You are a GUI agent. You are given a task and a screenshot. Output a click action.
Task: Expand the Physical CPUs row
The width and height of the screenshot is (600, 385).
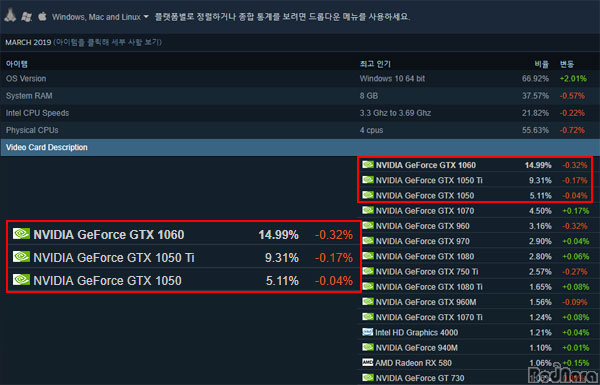pos(300,130)
